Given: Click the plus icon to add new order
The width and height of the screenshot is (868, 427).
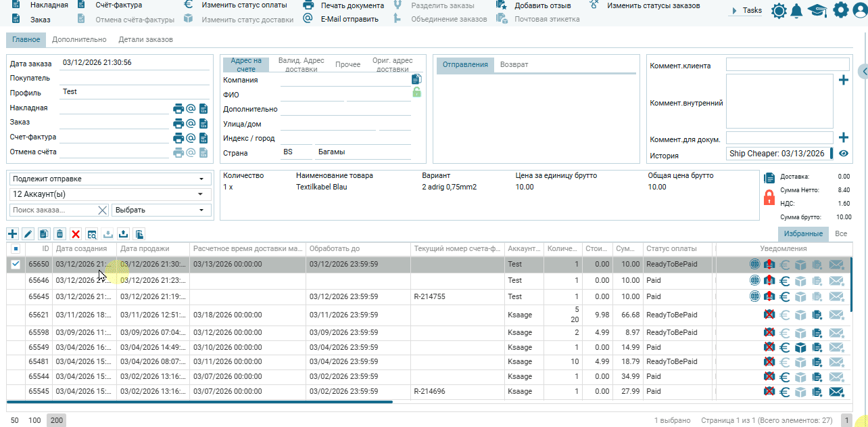Looking at the screenshot, I should coord(12,234).
